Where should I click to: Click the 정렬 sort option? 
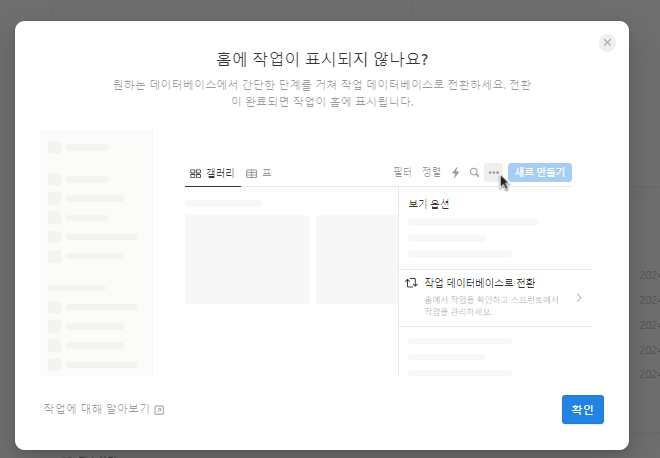coord(431,172)
